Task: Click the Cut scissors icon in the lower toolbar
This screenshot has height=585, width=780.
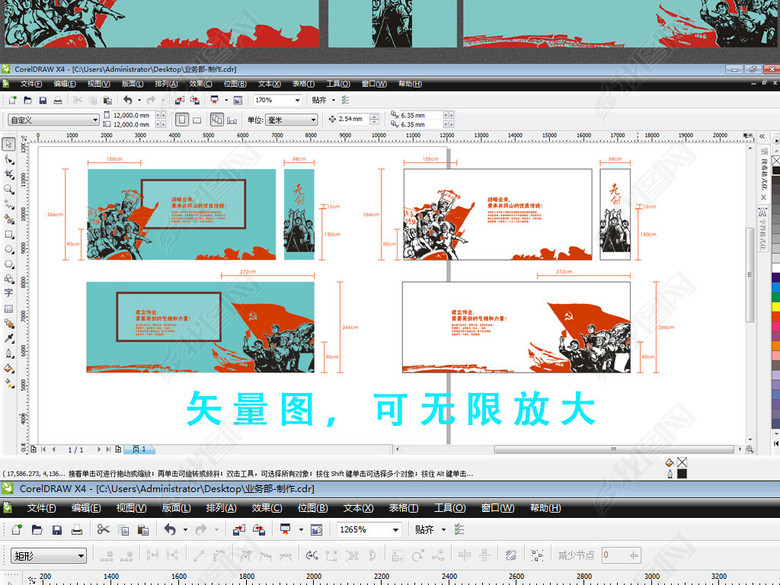Action: click(x=103, y=529)
